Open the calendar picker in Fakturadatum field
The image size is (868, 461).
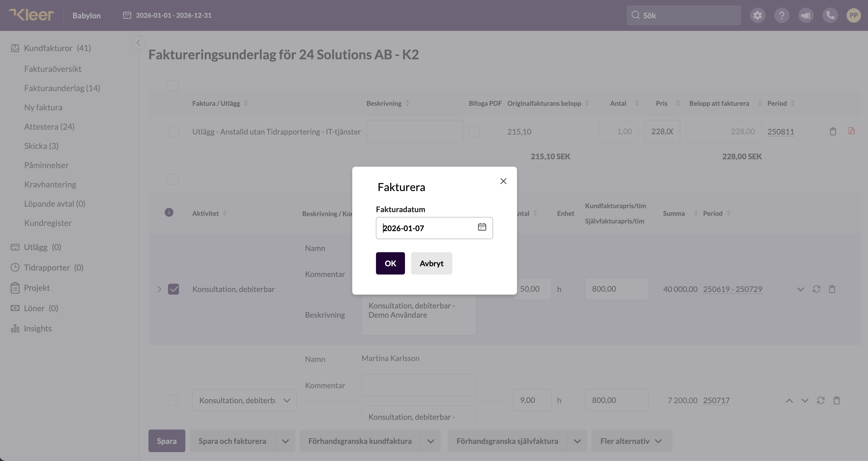482,227
